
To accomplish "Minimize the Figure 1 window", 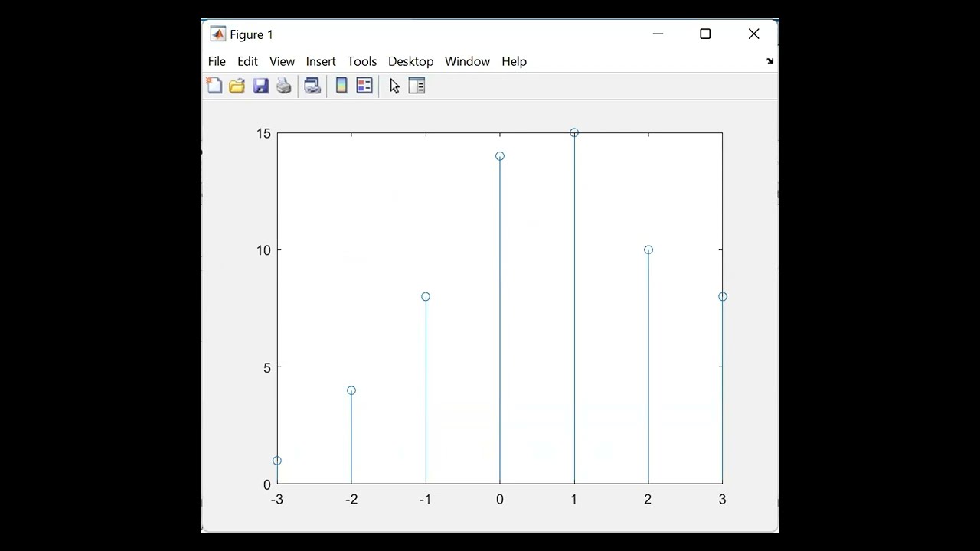I will [x=658, y=34].
